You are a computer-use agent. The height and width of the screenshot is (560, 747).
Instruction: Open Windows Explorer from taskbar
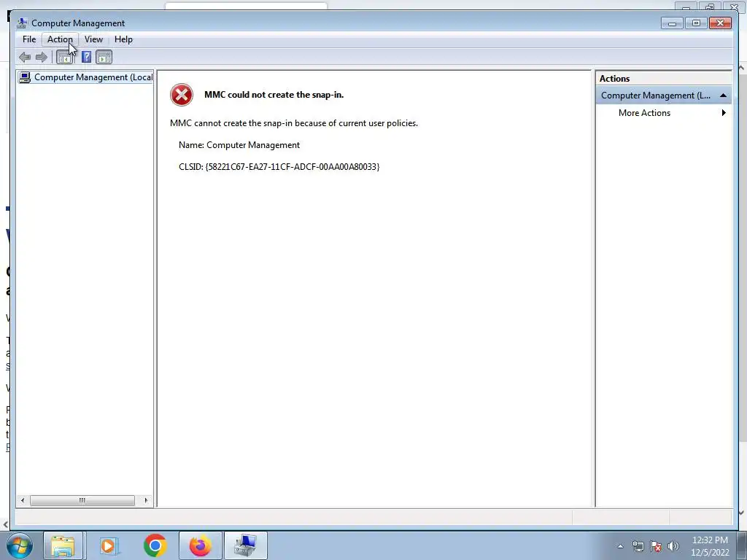(63, 545)
